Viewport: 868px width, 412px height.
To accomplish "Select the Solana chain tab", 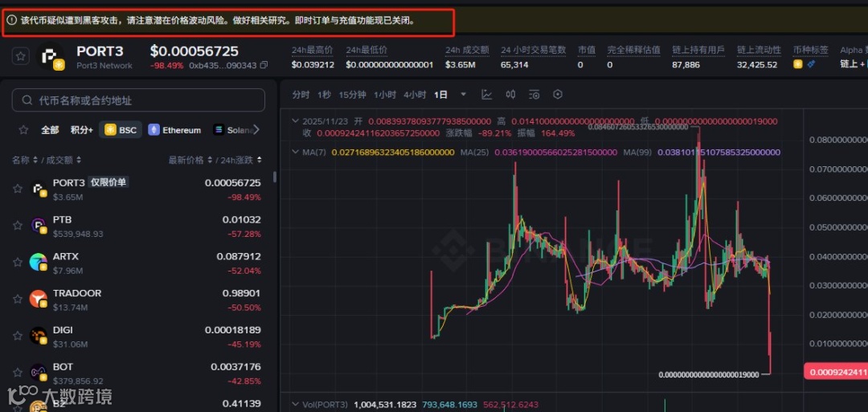I will click(x=232, y=130).
